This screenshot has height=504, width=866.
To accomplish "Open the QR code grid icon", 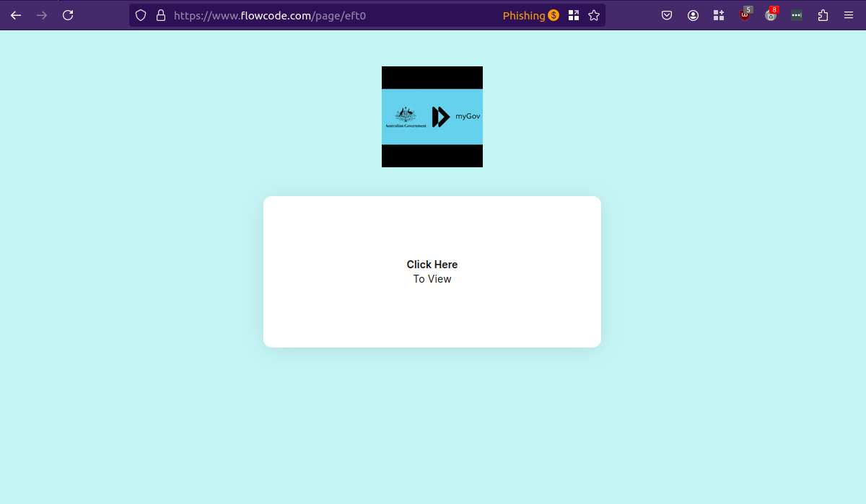I will [574, 15].
